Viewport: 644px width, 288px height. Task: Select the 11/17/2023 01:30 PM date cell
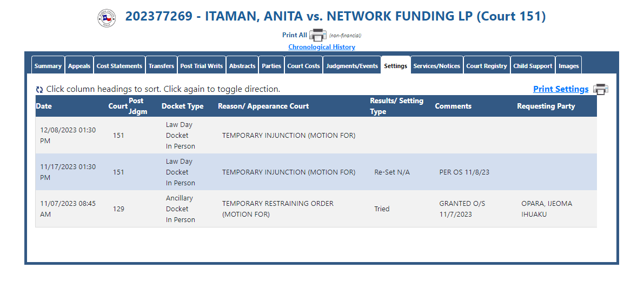point(68,172)
